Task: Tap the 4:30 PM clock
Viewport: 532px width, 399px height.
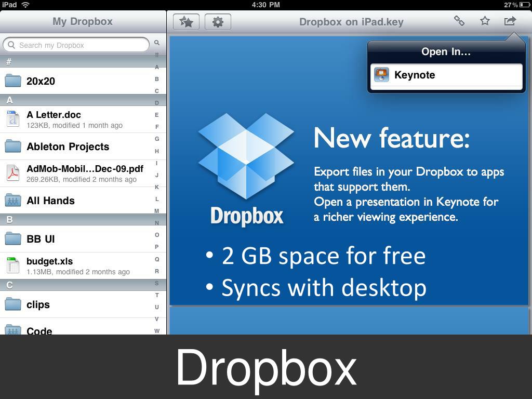Action: [x=266, y=5]
